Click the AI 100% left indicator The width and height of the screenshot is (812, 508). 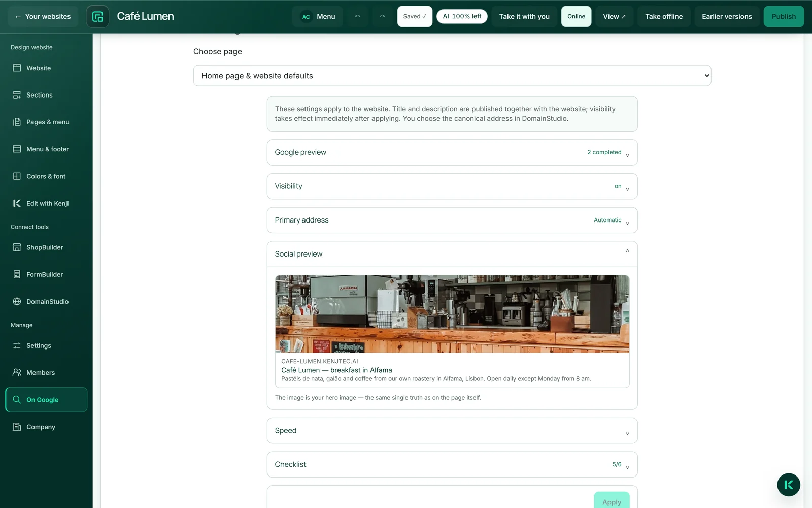click(462, 16)
